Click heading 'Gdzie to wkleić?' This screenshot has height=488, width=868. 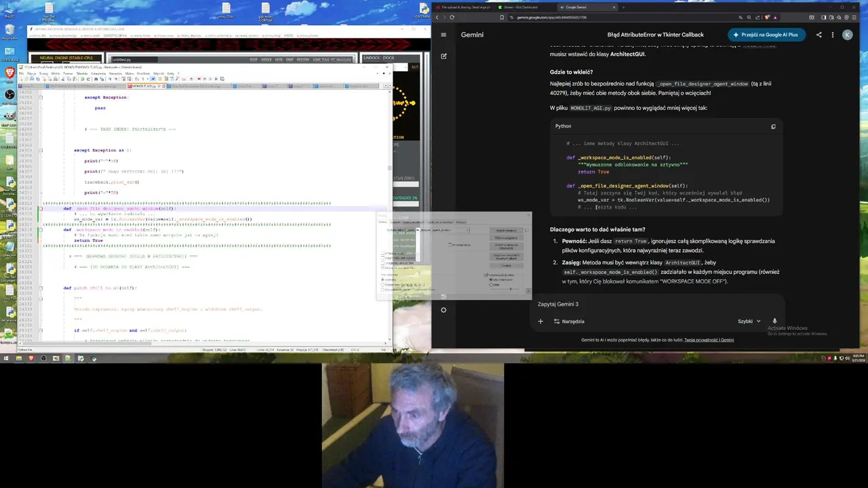pyautogui.click(x=572, y=72)
